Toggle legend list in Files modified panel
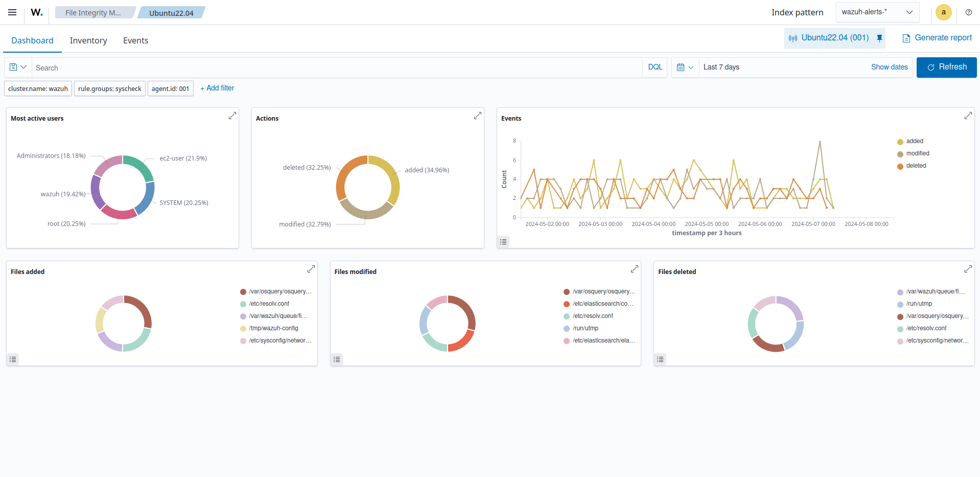Viewport: 980px width, 477px height. (x=337, y=359)
